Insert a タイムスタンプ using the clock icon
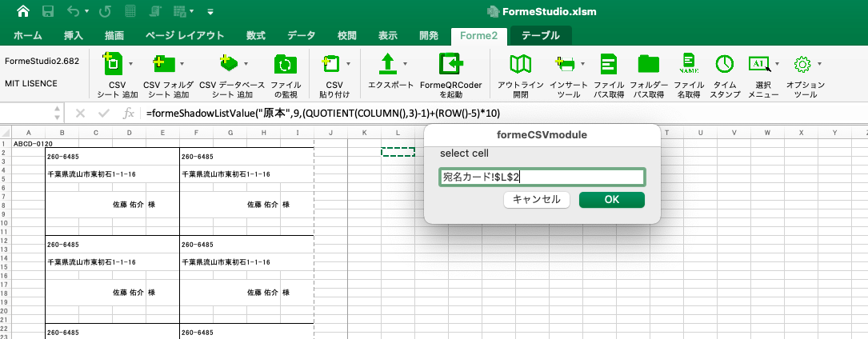The width and height of the screenshot is (868, 339). click(725, 64)
